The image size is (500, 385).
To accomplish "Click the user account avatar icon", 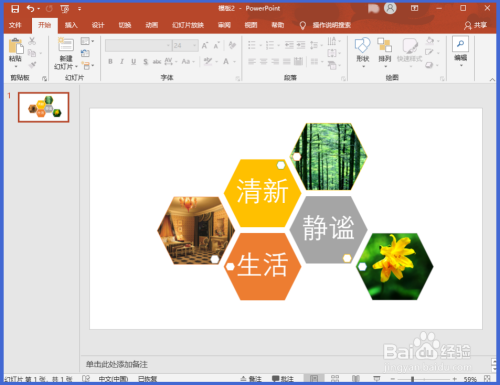I will pyautogui.click(x=390, y=8).
